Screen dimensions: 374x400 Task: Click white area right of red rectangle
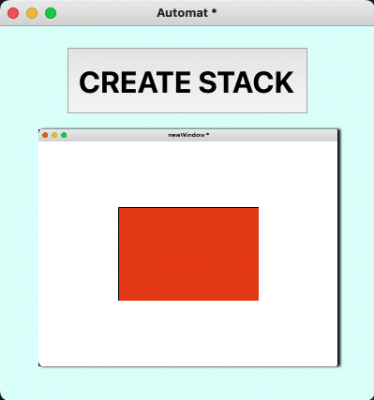pos(298,254)
